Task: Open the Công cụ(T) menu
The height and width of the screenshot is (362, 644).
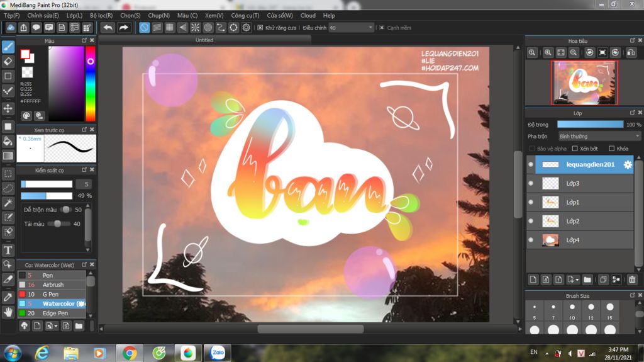Action: pos(245,15)
